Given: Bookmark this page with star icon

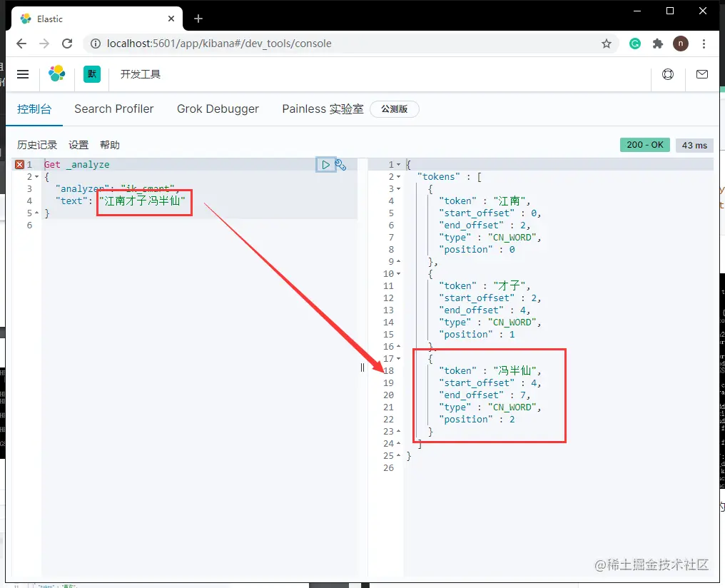Looking at the screenshot, I should pyautogui.click(x=606, y=44).
